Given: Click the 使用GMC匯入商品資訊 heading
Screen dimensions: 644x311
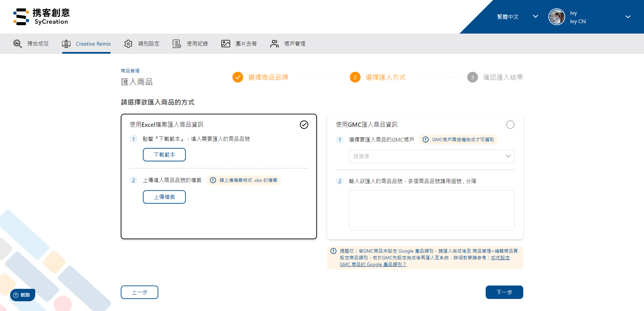Looking at the screenshot, I should pyautogui.click(x=367, y=124).
